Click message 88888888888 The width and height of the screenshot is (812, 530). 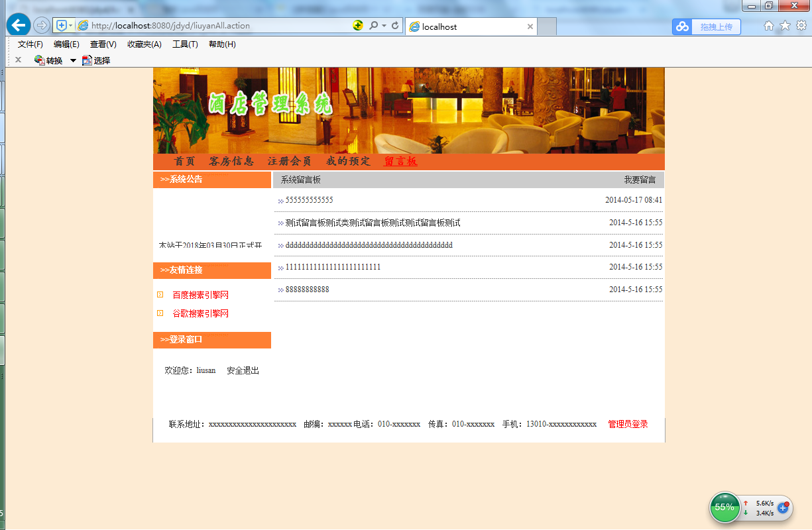[x=308, y=290]
